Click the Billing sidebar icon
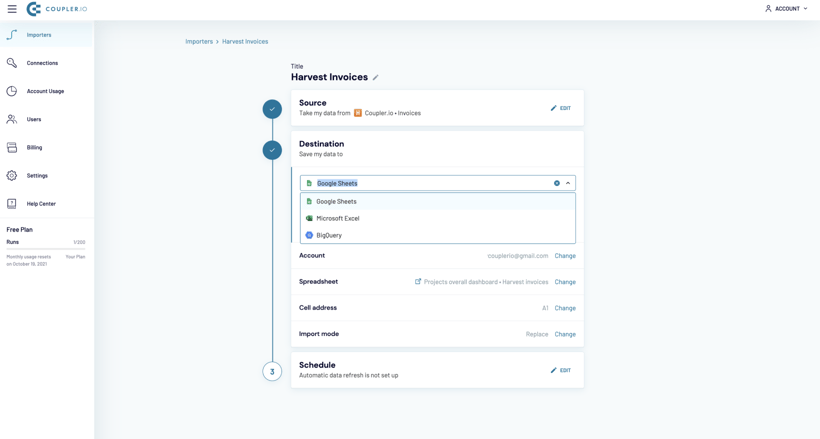 pyautogui.click(x=12, y=147)
